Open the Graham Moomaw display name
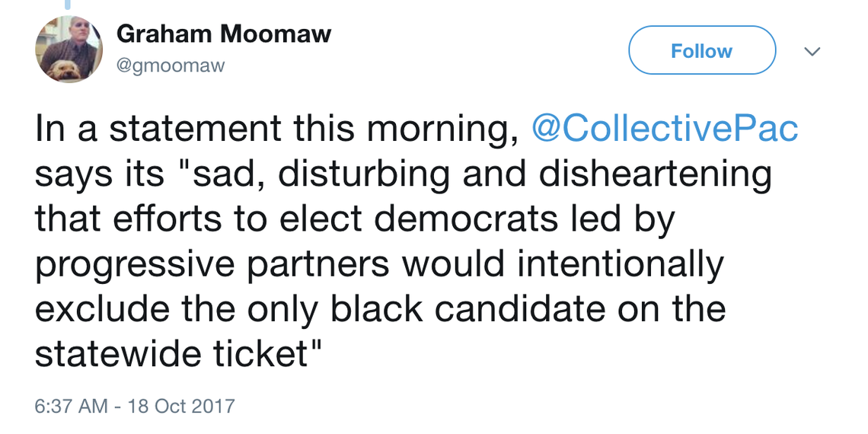This screenshot has width=868, height=434. (x=224, y=35)
